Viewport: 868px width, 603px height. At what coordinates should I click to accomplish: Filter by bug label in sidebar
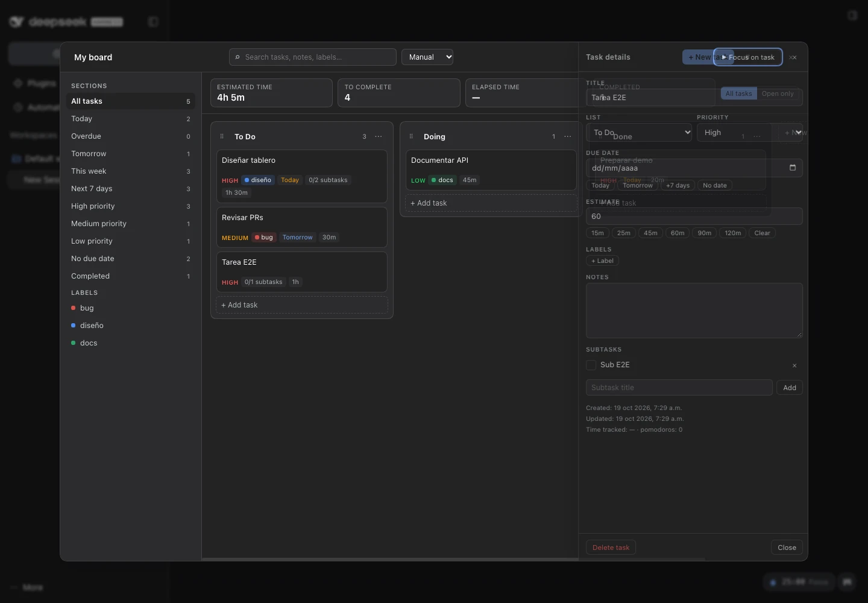point(131,308)
